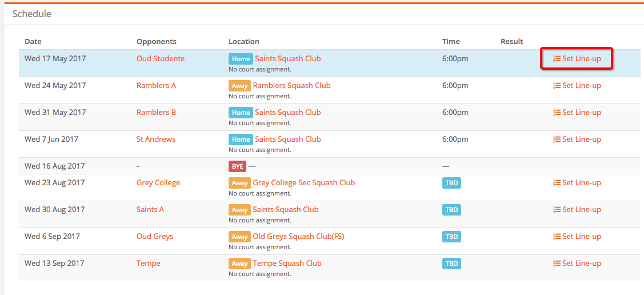Click the Home badge on 31 May match

pos(241,113)
